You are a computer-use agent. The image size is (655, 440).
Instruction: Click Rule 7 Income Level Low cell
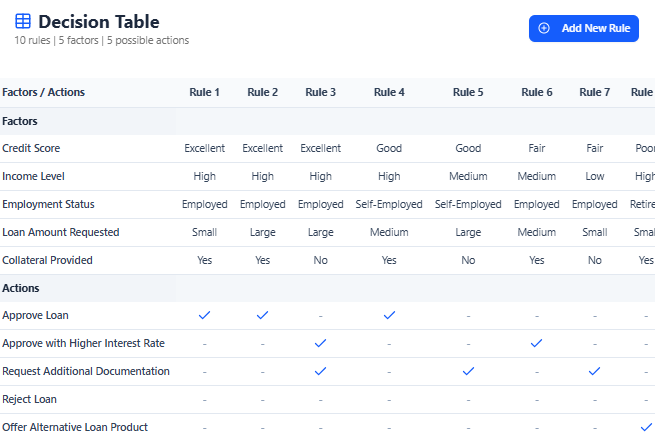point(595,176)
